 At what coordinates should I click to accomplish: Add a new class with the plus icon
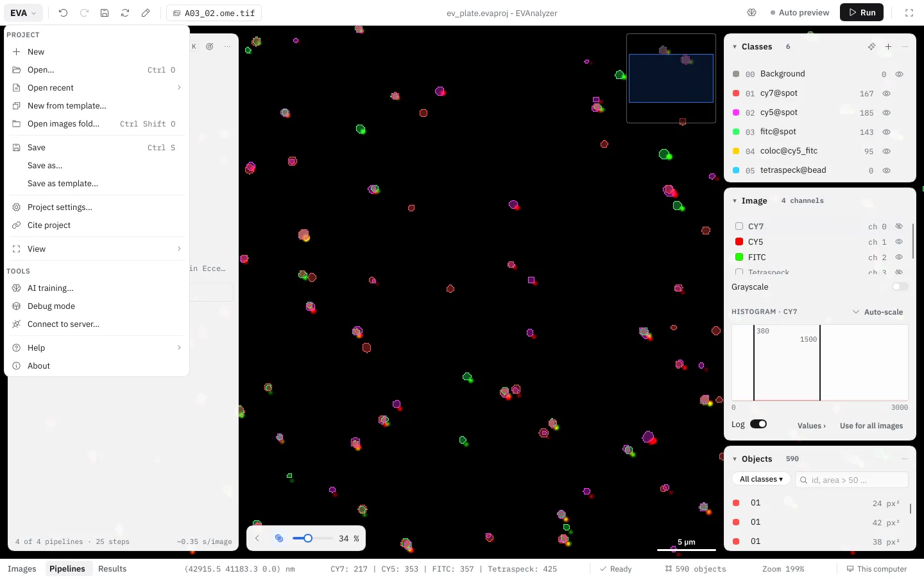coord(888,47)
